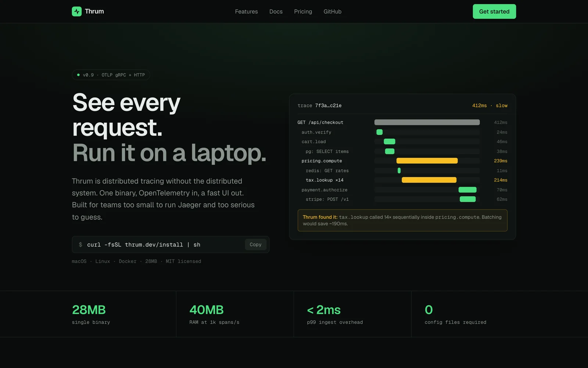The image size is (588, 368).
Task: Select the cart.load span label
Action: (x=313, y=142)
